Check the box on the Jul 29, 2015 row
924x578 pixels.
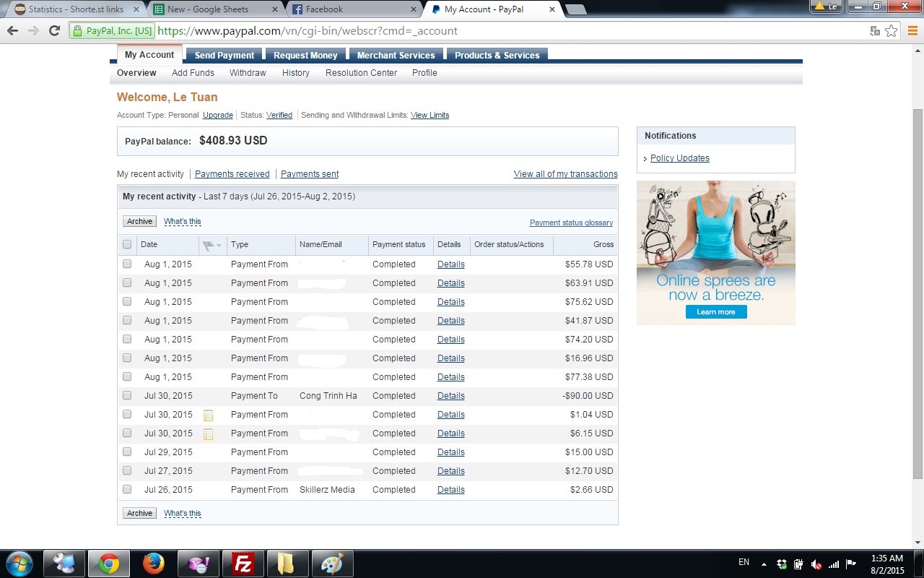pos(127,452)
